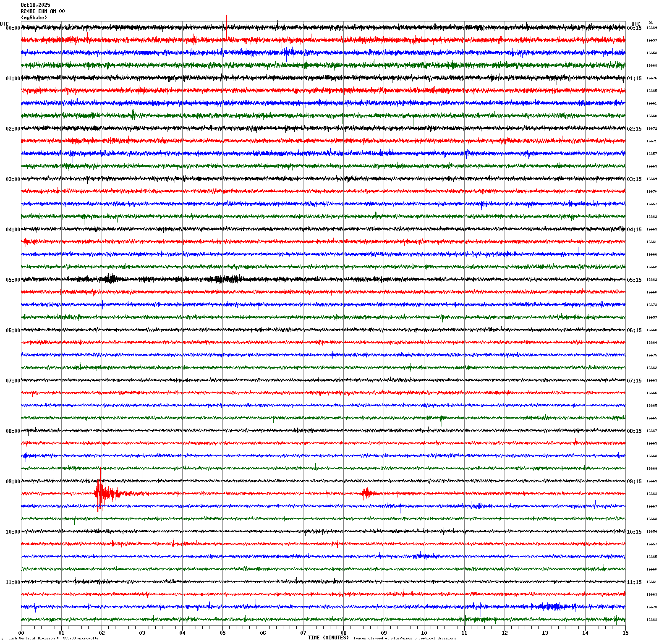Click the 12 minute tick label on bottom axis
This screenshot has width=659, height=644.
coord(505,633)
